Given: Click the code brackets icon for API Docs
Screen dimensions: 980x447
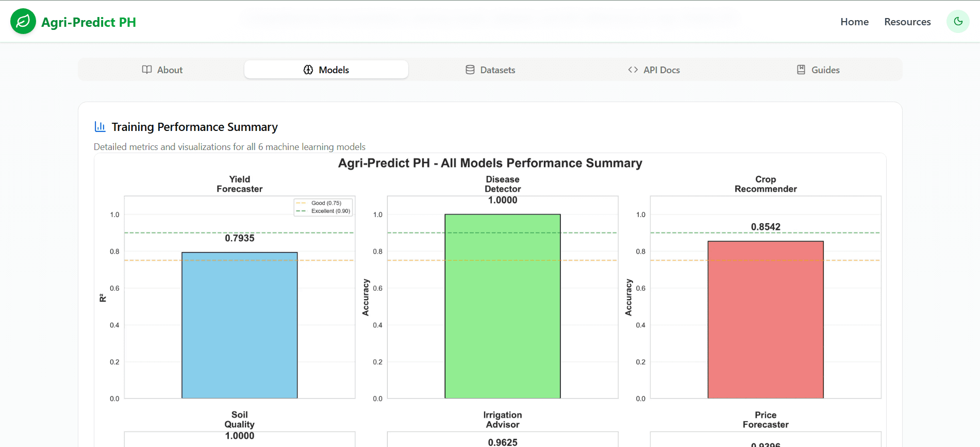Looking at the screenshot, I should [633, 70].
